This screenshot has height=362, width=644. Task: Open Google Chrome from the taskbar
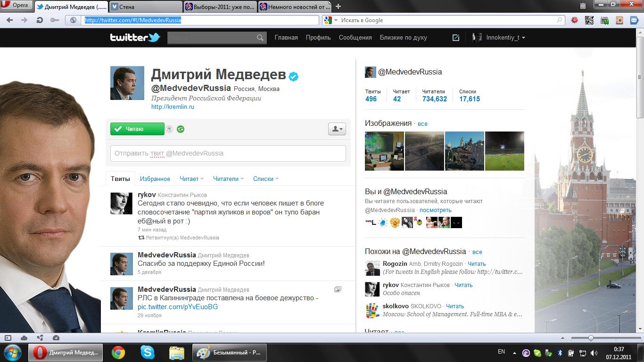[118, 352]
